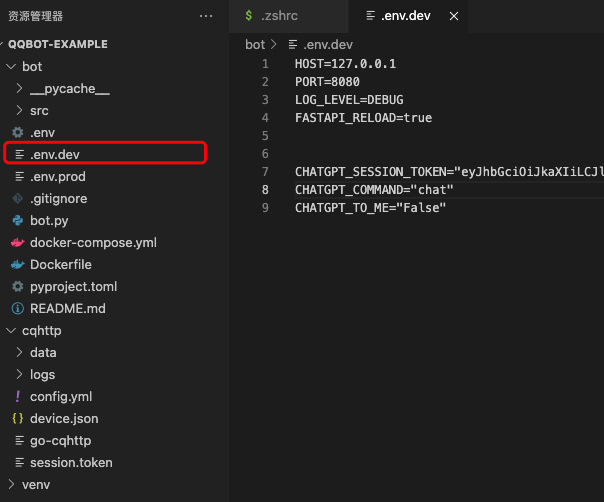The image size is (604, 502).
Task: Click the gear icon beside pyproject.toml
Action: tap(17, 286)
